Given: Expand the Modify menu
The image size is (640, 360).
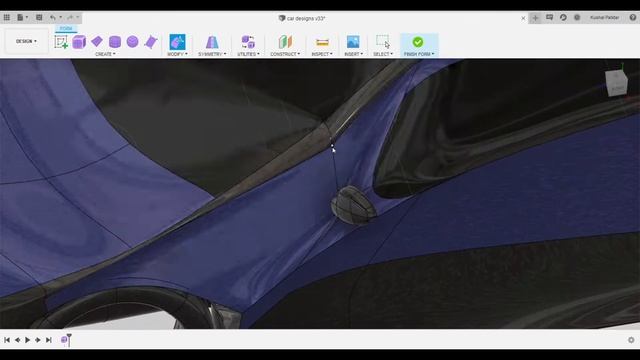Looking at the screenshot, I should [177, 54].
